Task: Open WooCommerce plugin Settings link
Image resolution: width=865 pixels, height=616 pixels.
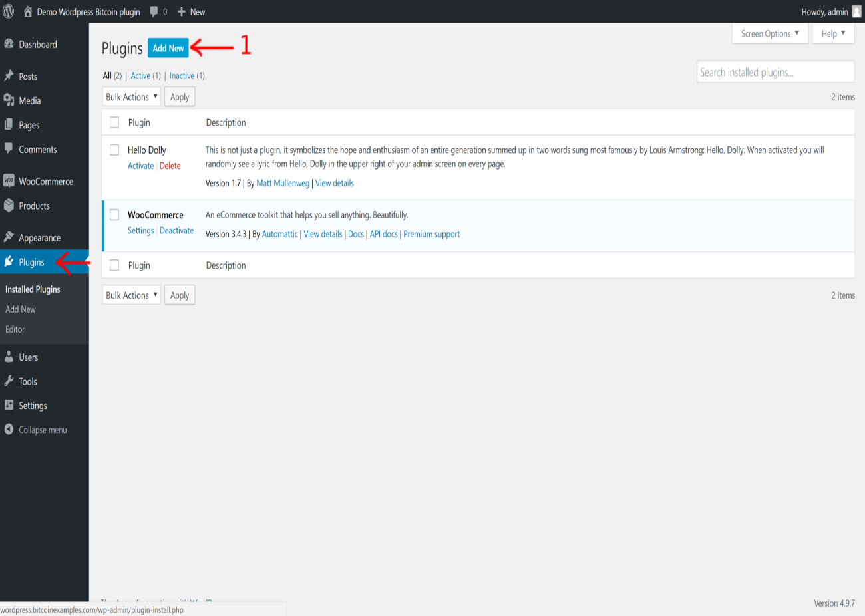Action: 140,230
